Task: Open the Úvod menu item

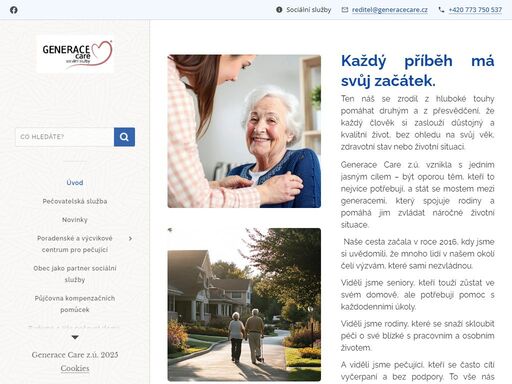Action: (75, 183)
